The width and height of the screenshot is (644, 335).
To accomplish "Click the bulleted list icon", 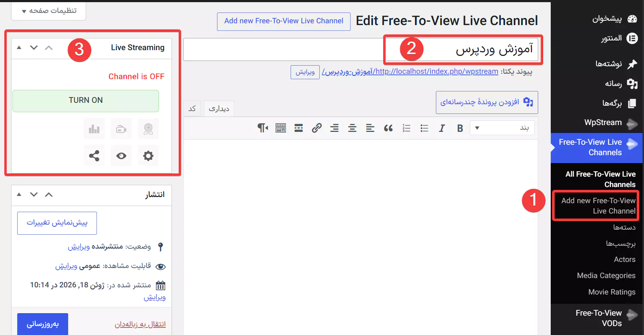I will (x=424, y=128).
